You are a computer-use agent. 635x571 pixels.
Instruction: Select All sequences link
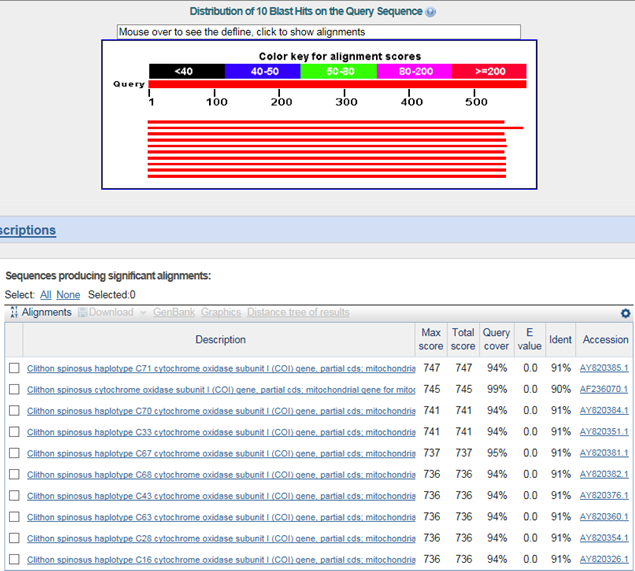point(46,295)
